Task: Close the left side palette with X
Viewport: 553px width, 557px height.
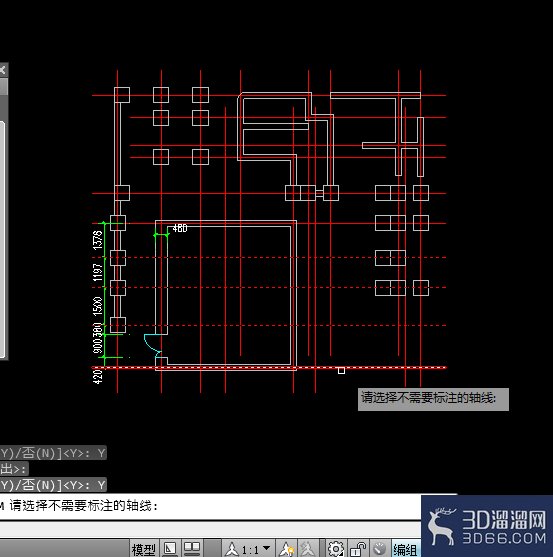Action: pos(3,70)
